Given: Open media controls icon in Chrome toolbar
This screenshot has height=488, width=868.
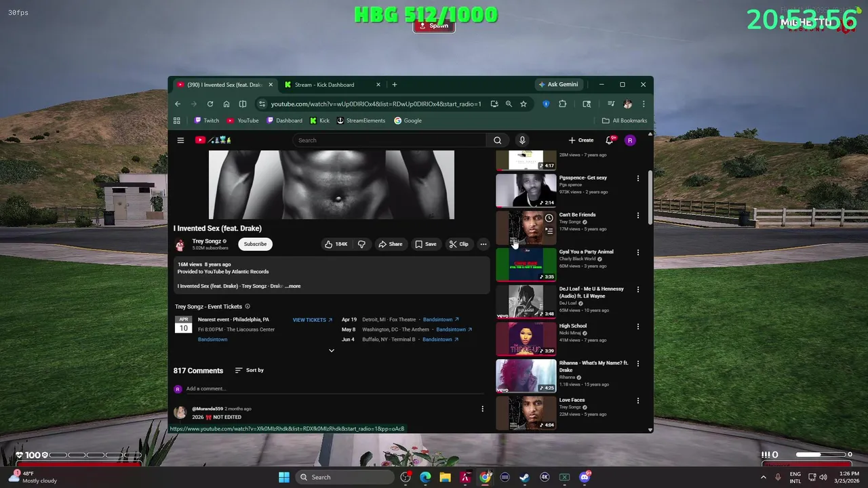Looking at the screenshot, I should pos(611,104).
